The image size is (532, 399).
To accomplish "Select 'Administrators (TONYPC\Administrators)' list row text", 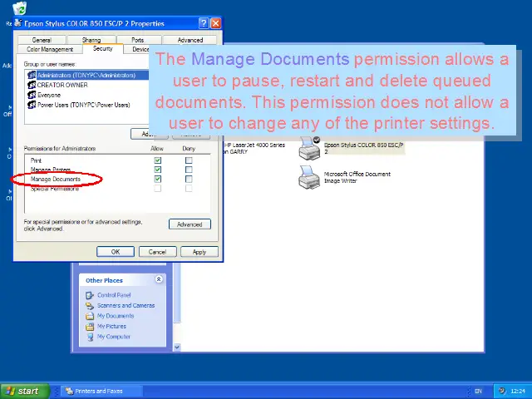I will coord(86,75).
